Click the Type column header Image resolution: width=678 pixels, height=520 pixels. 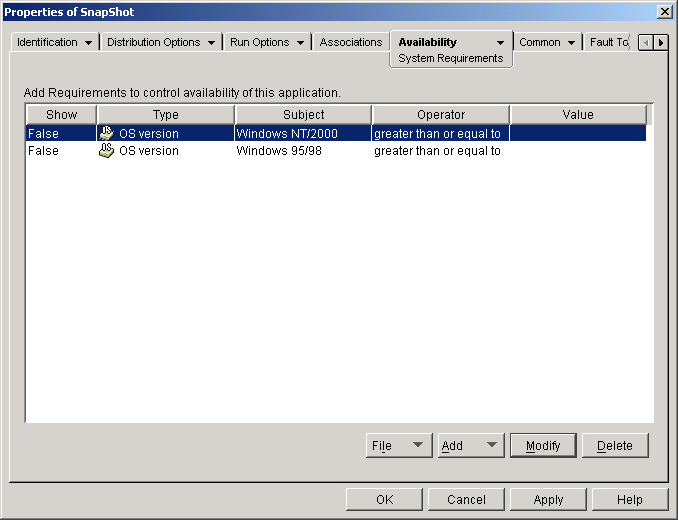(166, 115)
